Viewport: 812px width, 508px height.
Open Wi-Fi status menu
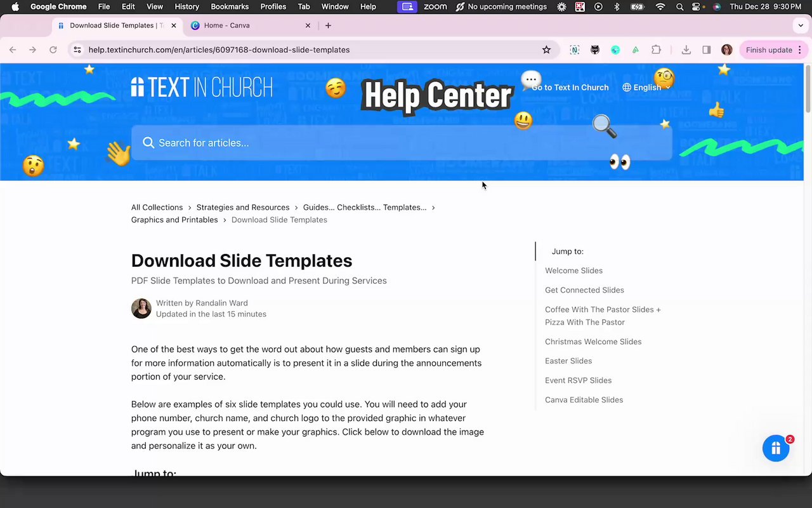(660, 6)
